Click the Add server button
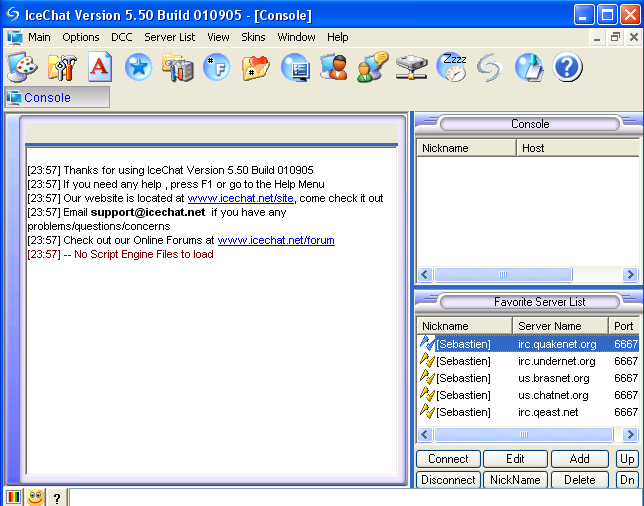This screenshot has height=506, width=644. [x=580, y=459]
